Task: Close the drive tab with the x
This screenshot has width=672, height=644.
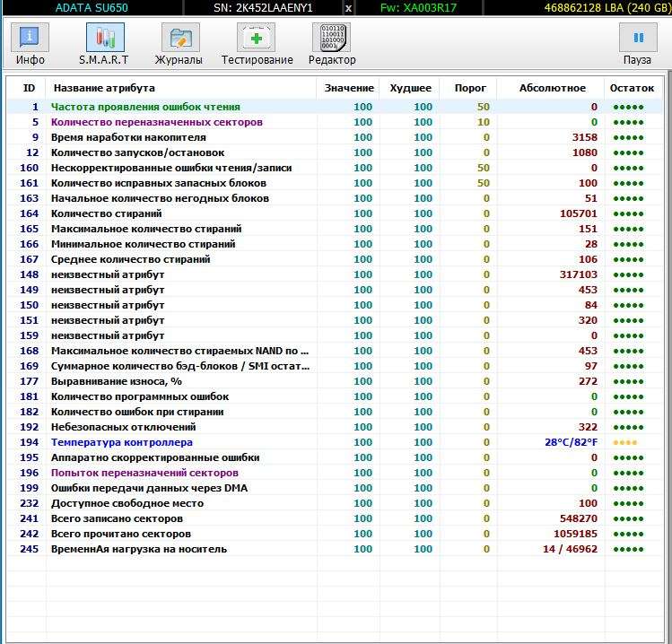Action: 348,8
